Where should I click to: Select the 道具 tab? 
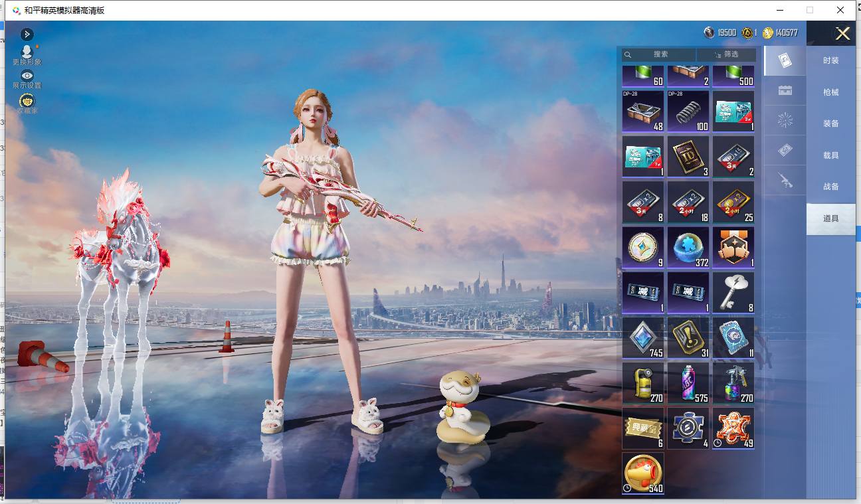(830, 218)
